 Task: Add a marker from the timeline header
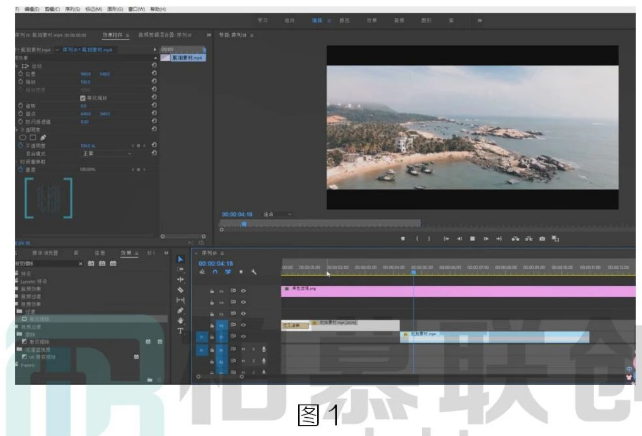(241, 272)
